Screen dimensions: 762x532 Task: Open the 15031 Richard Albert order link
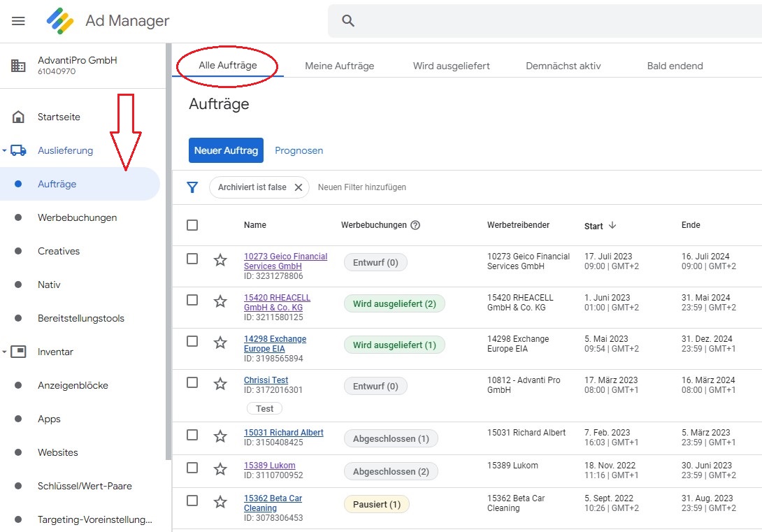tap(283, 433)
